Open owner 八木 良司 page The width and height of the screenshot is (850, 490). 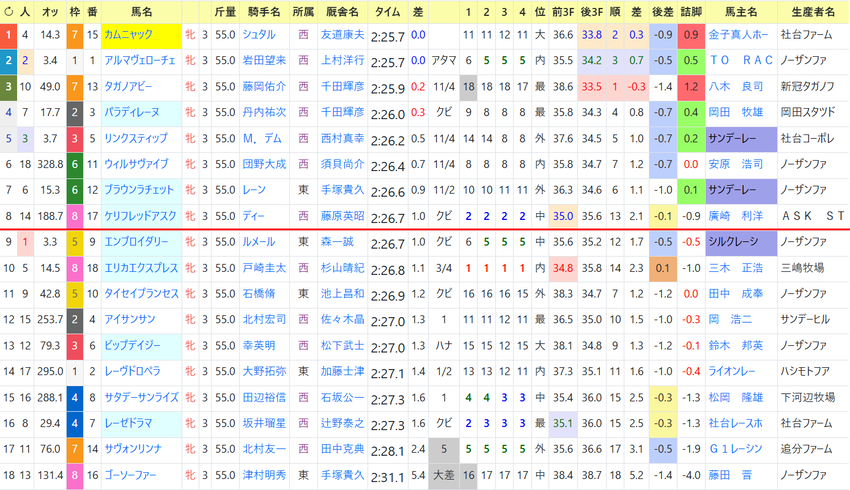pyautogui.click(x=736, y=86)
